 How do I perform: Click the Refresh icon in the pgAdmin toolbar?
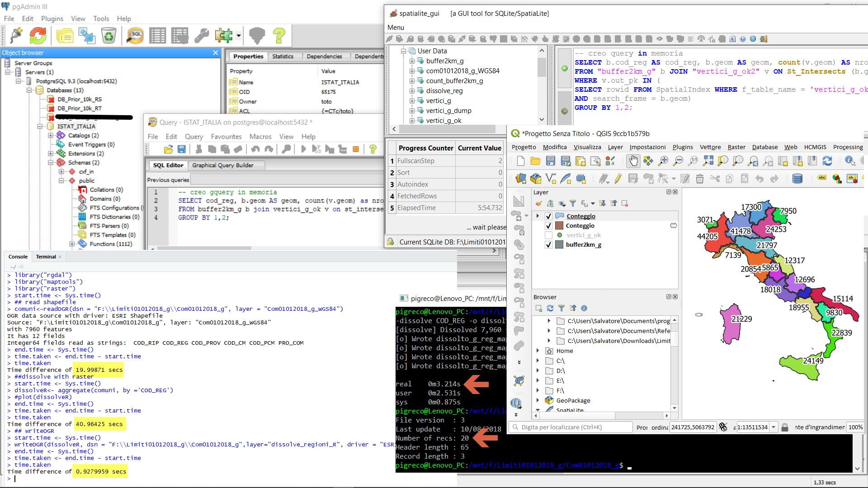click(38, 36)
